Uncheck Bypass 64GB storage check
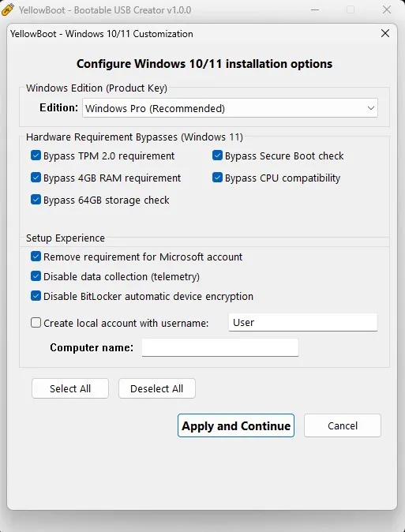The image size is (405, 532). click(x=36, y=200)
